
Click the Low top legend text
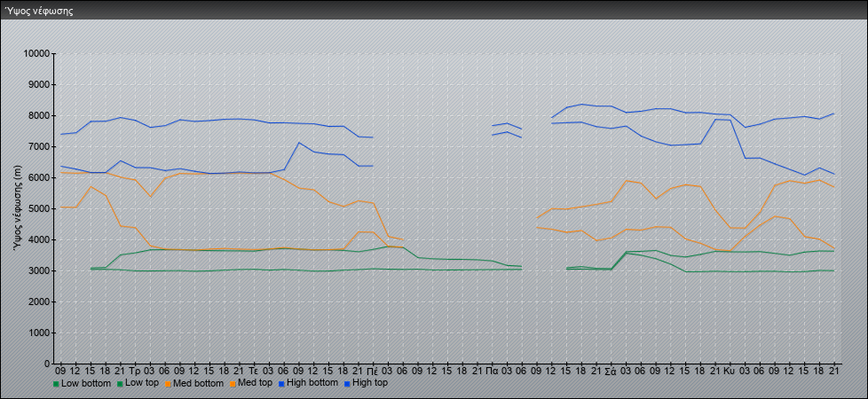142,384
